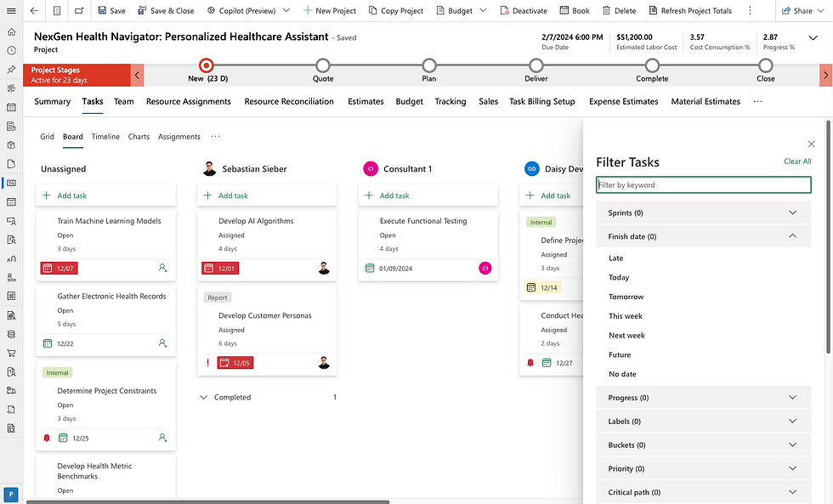The image size is (833, 504).
Task: Select the Late finish date filter
Action: click(x=618, y=258)
